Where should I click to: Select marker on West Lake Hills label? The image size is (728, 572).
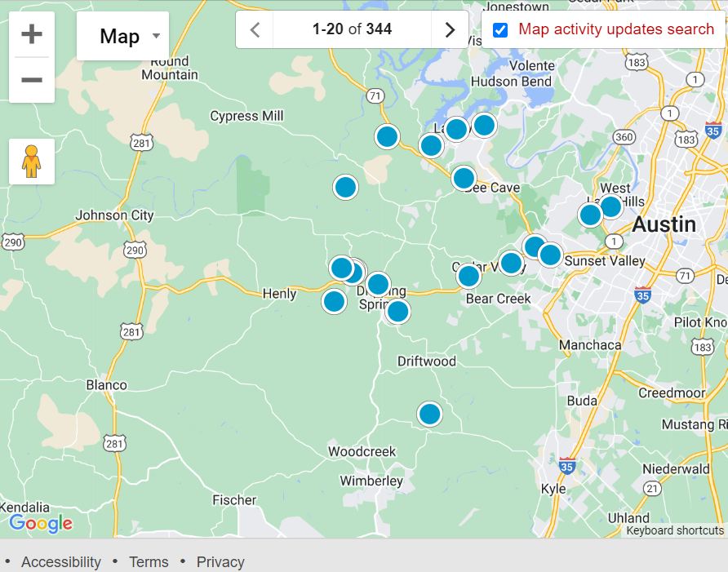[x=610, y=206]
